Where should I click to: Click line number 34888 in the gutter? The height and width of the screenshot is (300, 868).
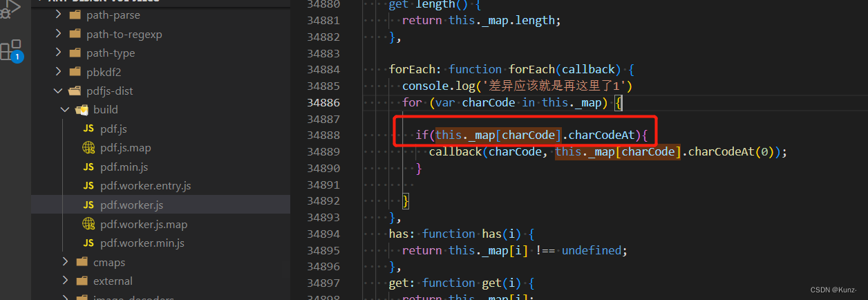[x=323, y=135]
